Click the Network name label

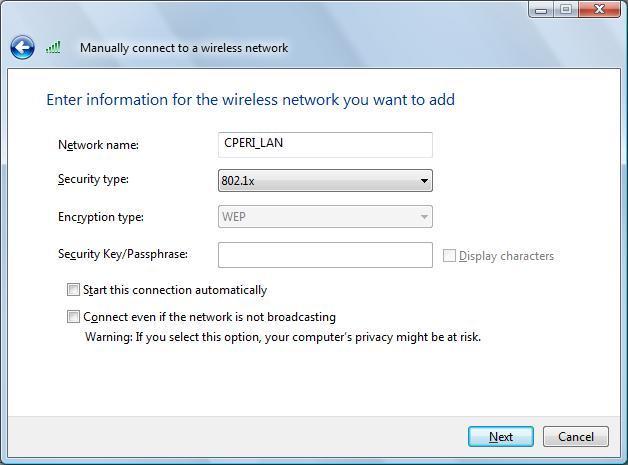[99, 145]
